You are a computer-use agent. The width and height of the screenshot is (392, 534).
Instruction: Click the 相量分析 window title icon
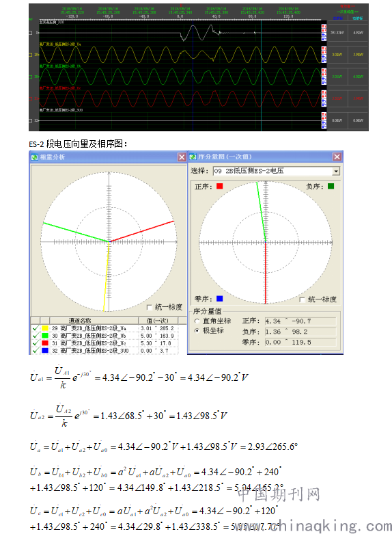pos(34,157)
